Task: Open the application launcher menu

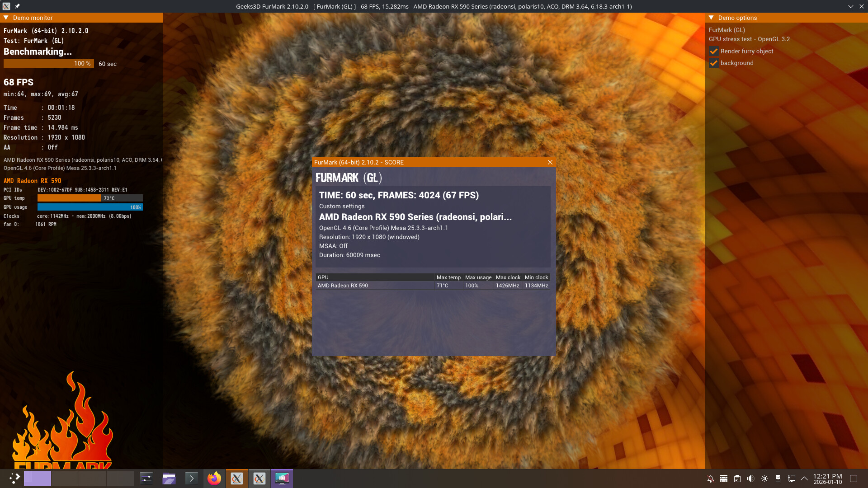Action: coord(14,479)
